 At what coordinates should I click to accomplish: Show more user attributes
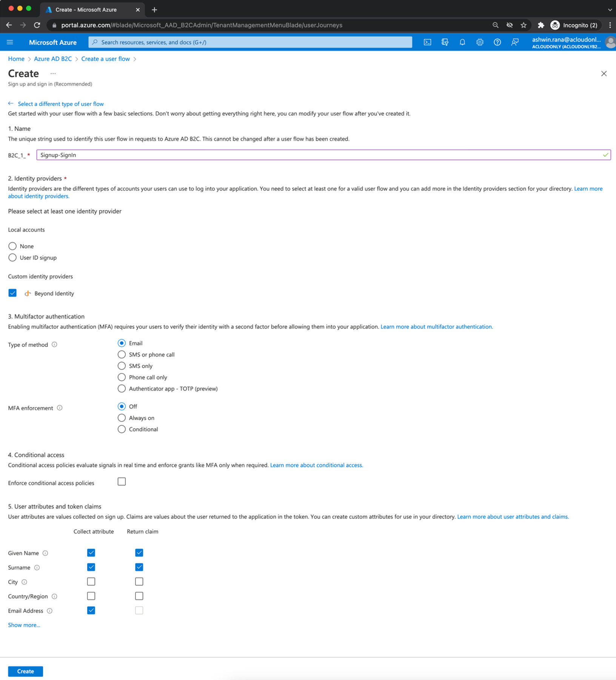pyautogui.click(x=24, y=625)
